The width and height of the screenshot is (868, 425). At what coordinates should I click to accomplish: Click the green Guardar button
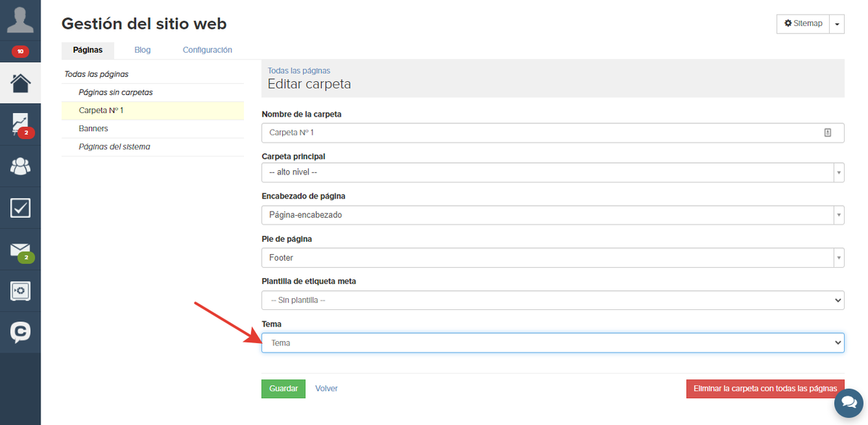[284, 389]
